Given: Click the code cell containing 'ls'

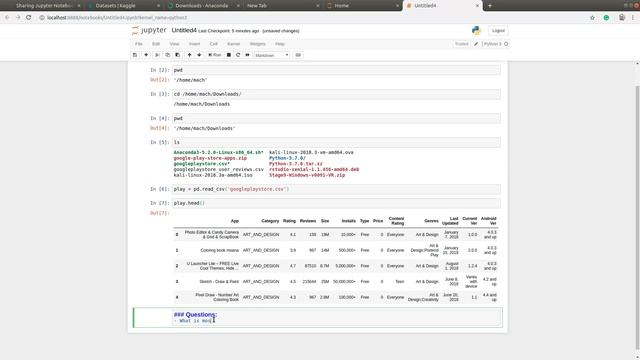Looking at the screenshot, I should (336, 142).
